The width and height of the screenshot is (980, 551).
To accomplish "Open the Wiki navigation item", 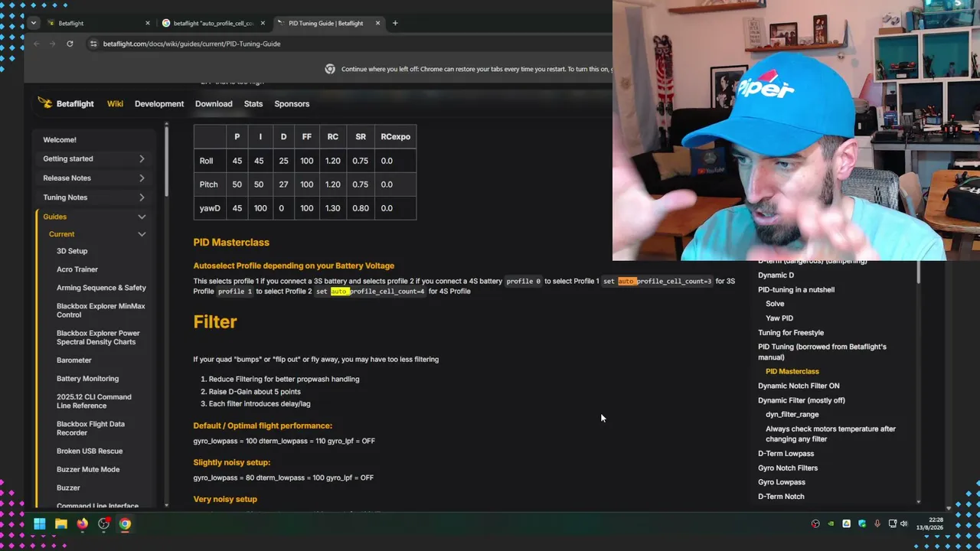I will [x=115, y=103].
